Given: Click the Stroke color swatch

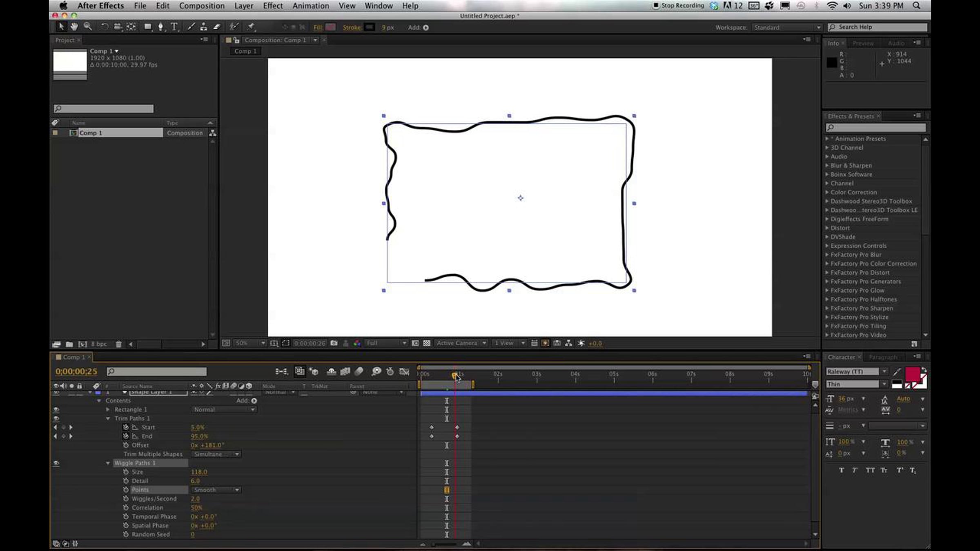Looking at the screenshot, I should point(369,27).
